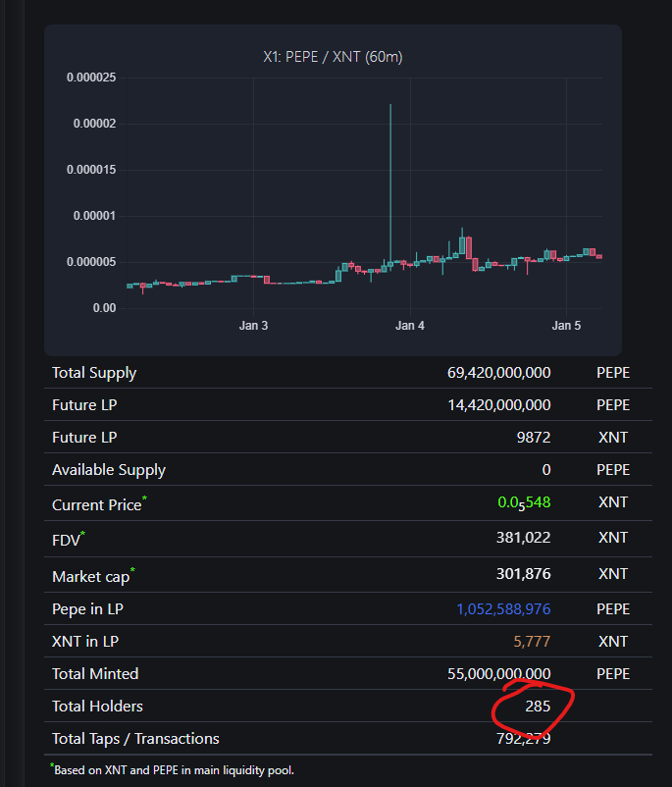Screen dimensions: 672x787
Task: Click the XNT in LP label
Action: pyautogui.click(x=85, y=642)
